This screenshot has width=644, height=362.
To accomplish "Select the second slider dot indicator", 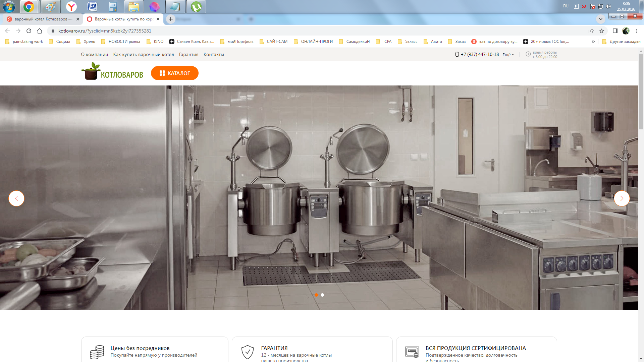I will 322,295.
